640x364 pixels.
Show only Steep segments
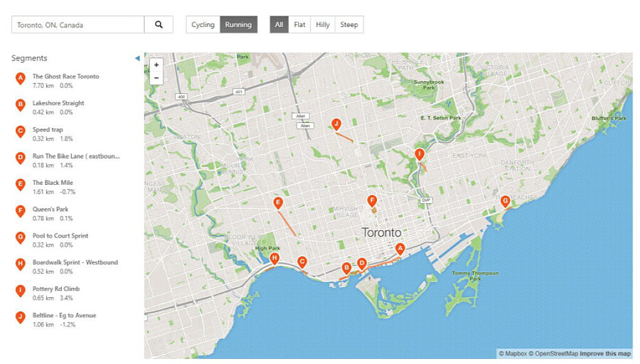point(349,25)
